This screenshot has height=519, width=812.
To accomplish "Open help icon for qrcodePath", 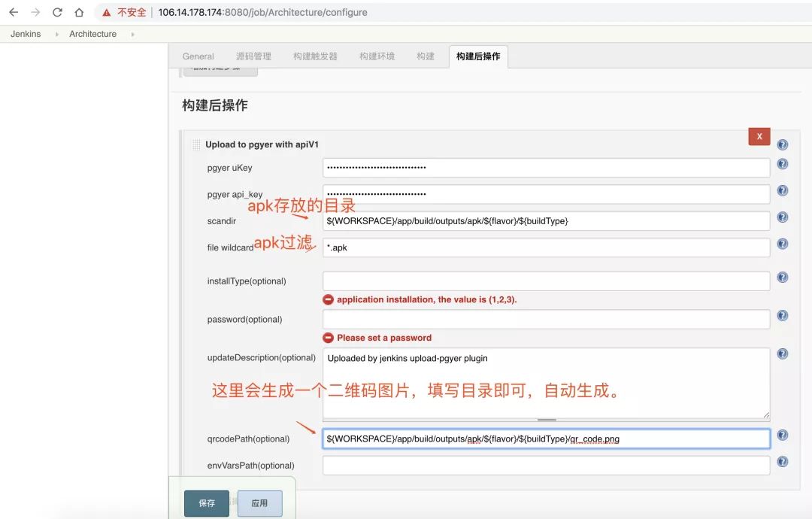I will coord(783,435).
